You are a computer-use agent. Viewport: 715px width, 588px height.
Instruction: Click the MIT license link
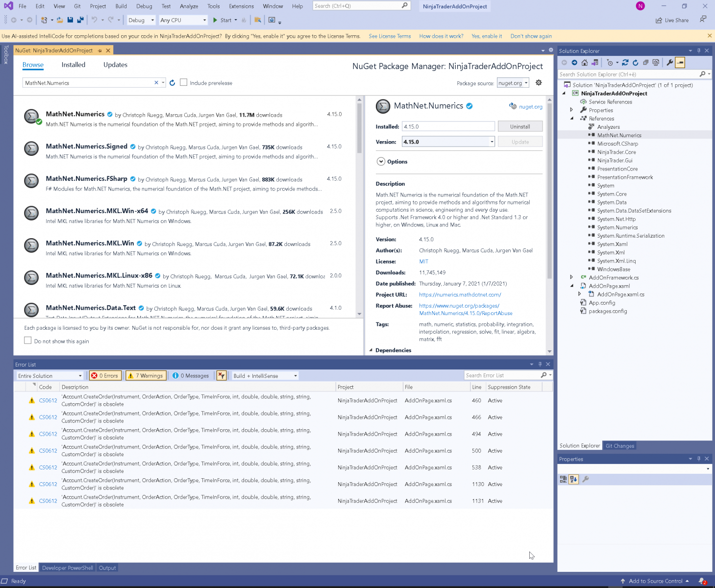424,262
